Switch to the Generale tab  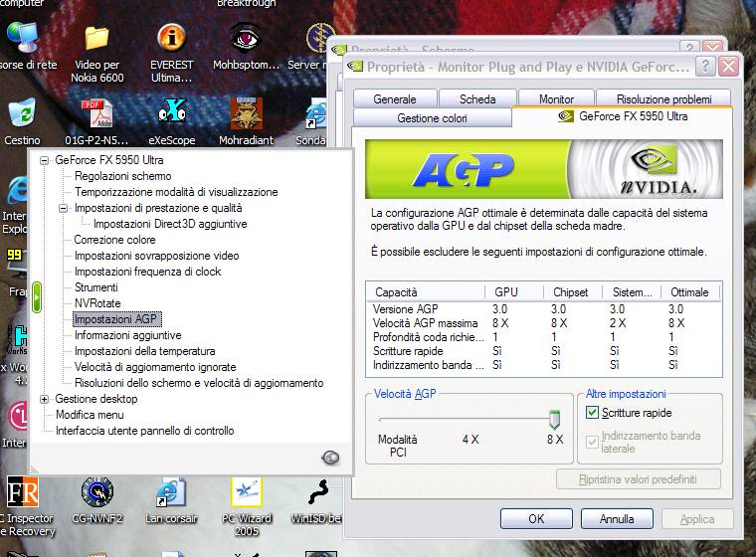(395, 98)
